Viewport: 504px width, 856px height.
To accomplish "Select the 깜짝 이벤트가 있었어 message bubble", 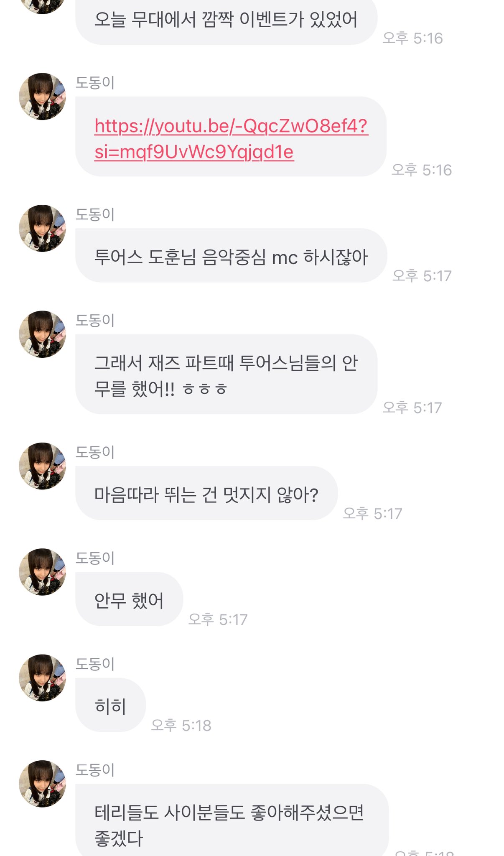I will click(226, 21).
